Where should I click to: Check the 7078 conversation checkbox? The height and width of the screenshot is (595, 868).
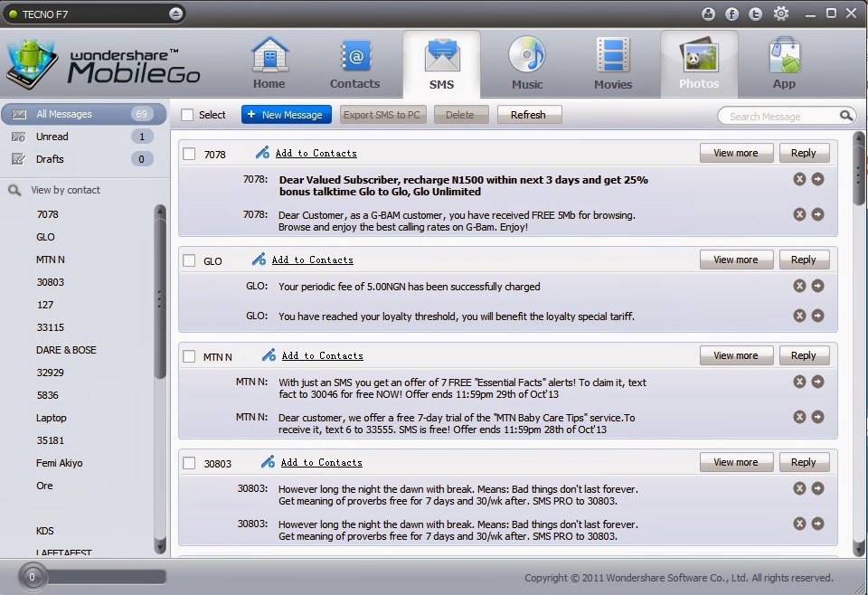(x=189, y=154)
